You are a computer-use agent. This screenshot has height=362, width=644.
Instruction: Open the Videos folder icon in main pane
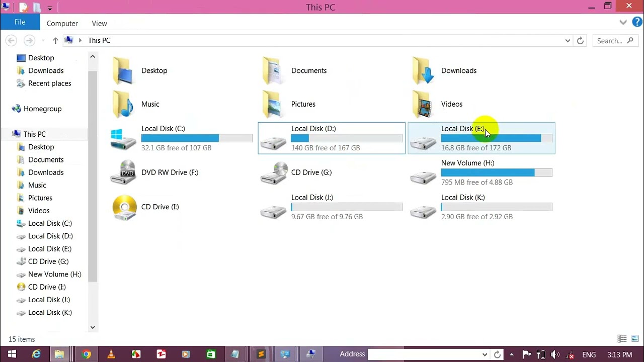[423, 104]
